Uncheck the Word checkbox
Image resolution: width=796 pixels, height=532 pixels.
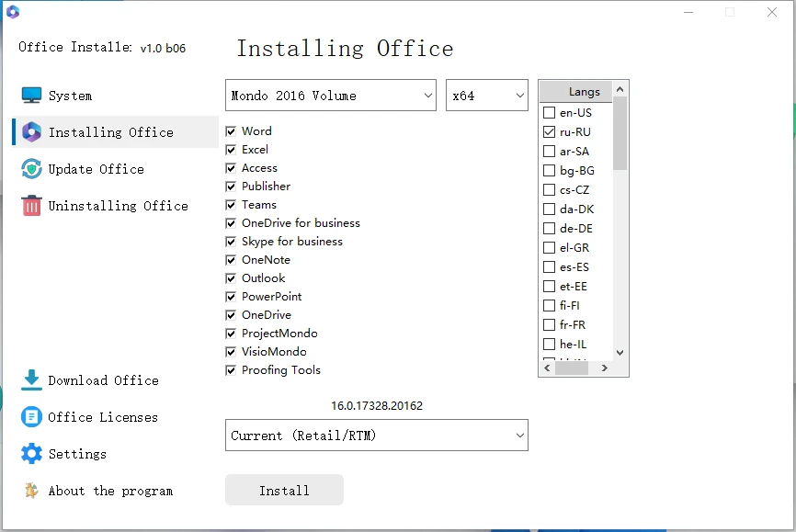231,131
